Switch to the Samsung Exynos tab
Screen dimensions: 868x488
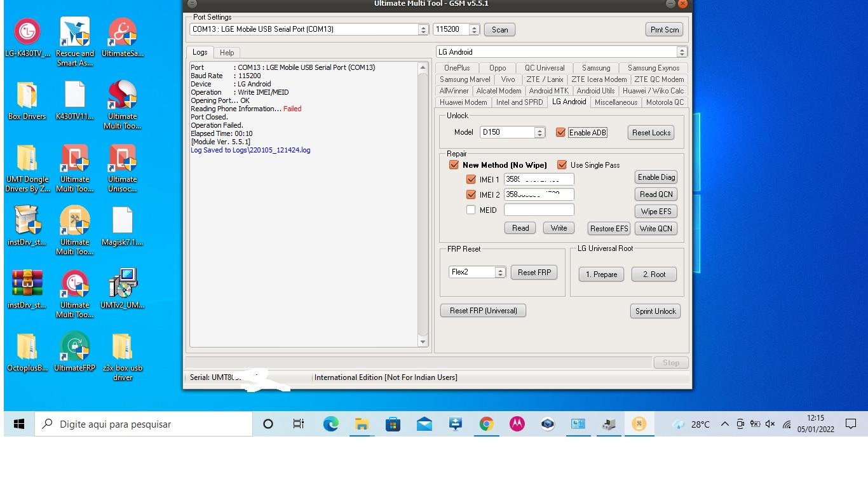point(653,68)
